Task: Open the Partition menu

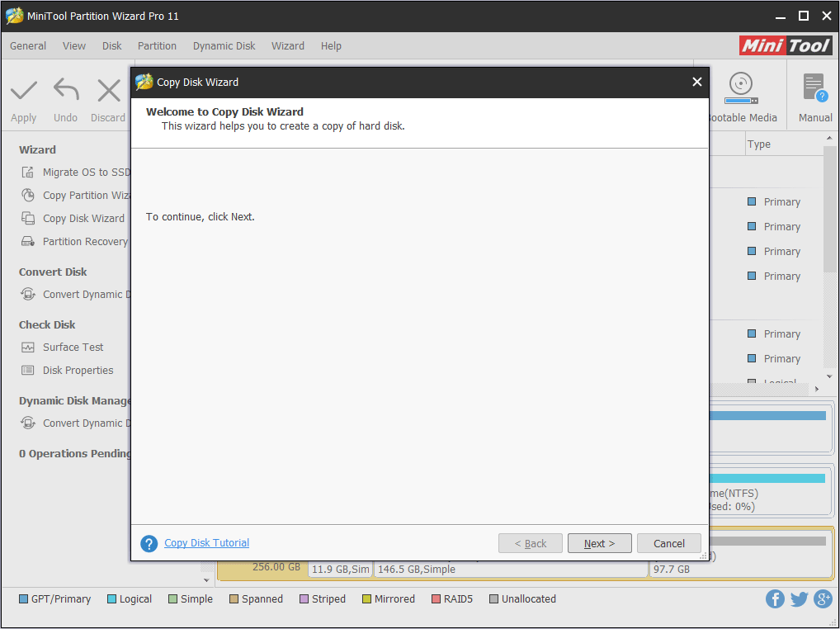Action: (x=157, y=46)
